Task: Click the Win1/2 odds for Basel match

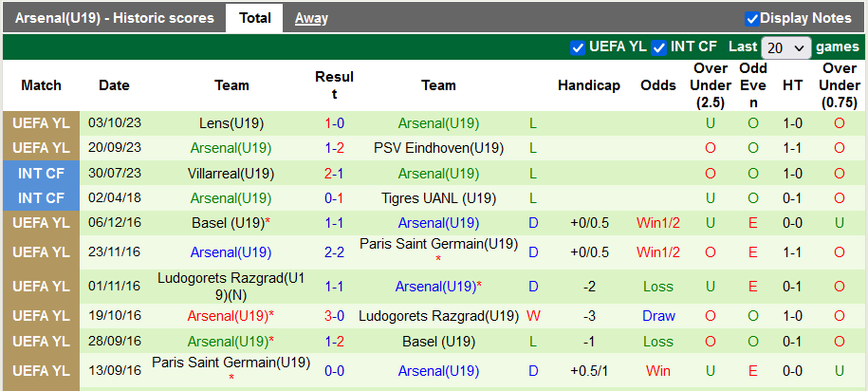Action: coord(658,223)
